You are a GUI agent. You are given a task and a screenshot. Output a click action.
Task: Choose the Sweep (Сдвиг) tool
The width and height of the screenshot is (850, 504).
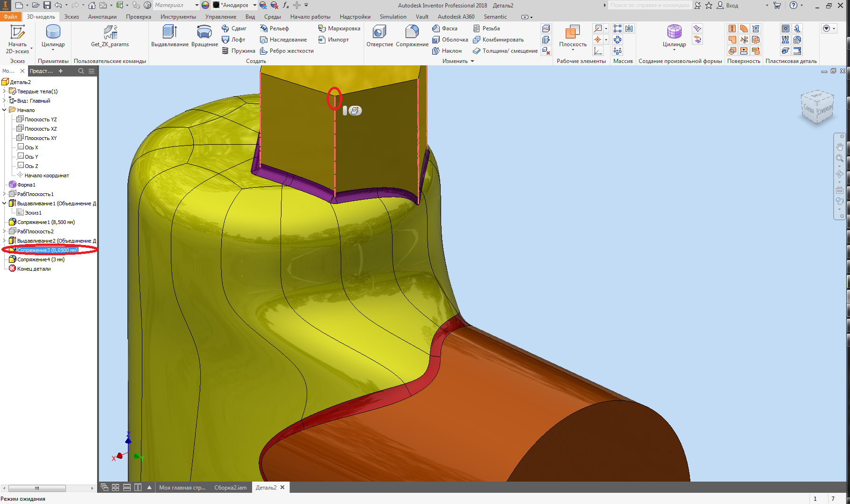coord(234,28)
